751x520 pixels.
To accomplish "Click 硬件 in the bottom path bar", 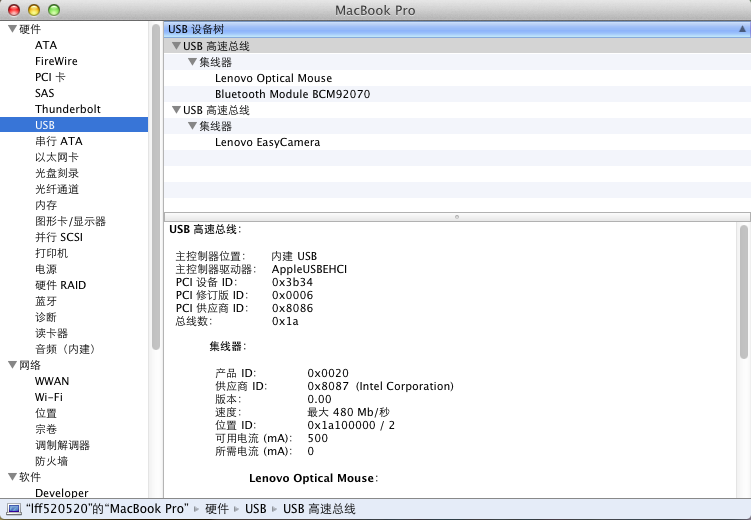I will tap(217, 509).
